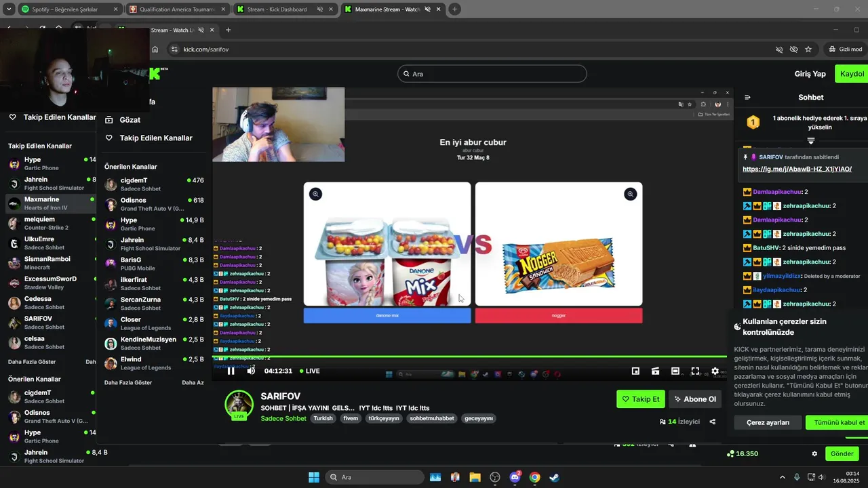Click the Kaydol sign-up button
The image size is (868, 488).
point(852,74)
